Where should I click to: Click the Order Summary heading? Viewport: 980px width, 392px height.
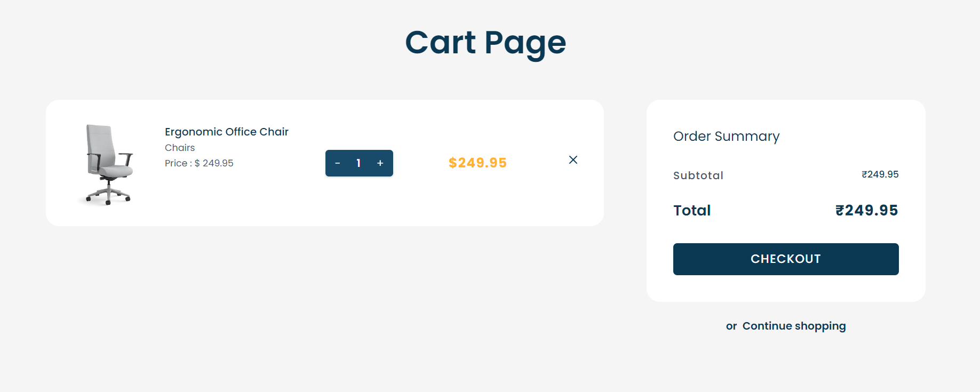[x=726, y=137]
